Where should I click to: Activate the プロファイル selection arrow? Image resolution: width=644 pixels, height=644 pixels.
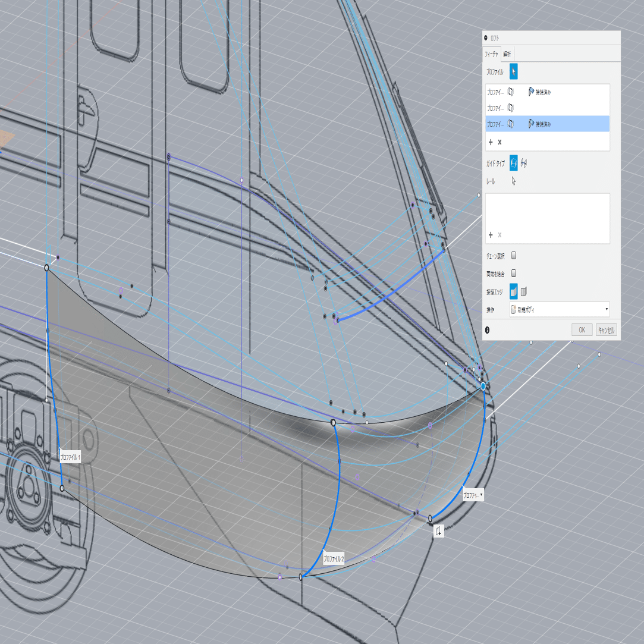pos(513,71)
